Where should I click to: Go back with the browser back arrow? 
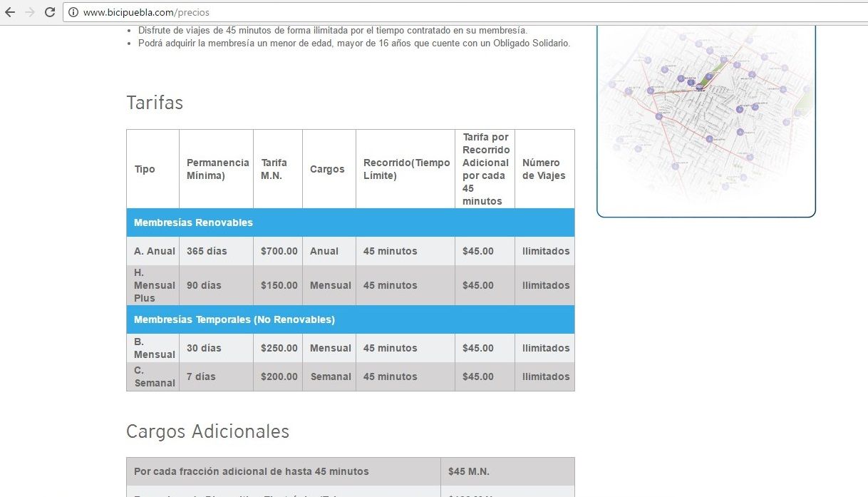coord(10,12)
